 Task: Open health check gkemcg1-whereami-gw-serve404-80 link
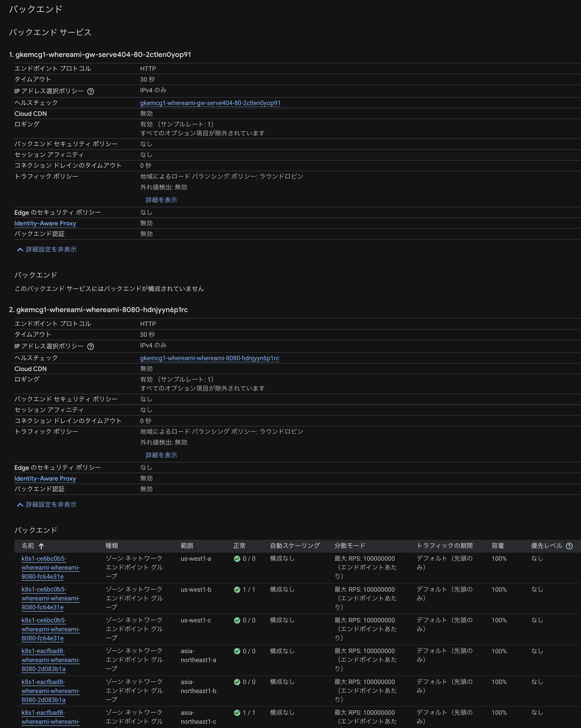pos(210,103)
